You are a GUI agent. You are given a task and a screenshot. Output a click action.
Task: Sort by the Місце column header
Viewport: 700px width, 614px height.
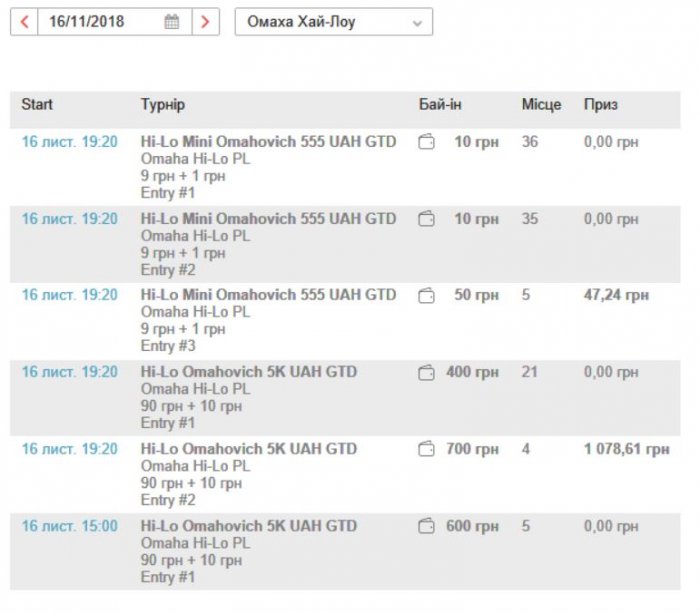coord(541,104)
